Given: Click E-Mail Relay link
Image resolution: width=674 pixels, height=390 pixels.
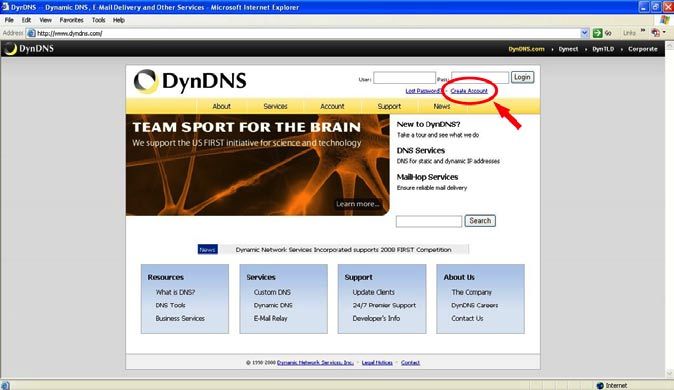Looking at the screenshot, I should point(270,319).
